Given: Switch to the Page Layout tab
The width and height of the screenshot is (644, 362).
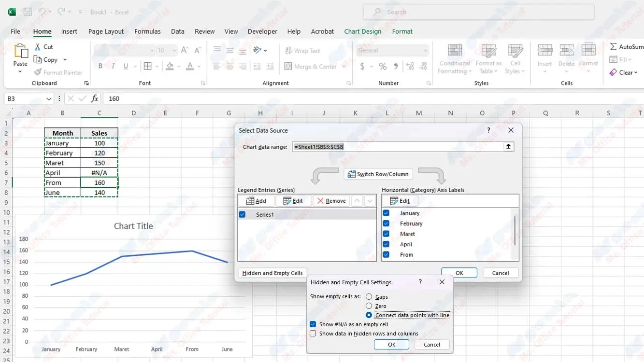Looking at the screenshot, I should pos(106,31).
